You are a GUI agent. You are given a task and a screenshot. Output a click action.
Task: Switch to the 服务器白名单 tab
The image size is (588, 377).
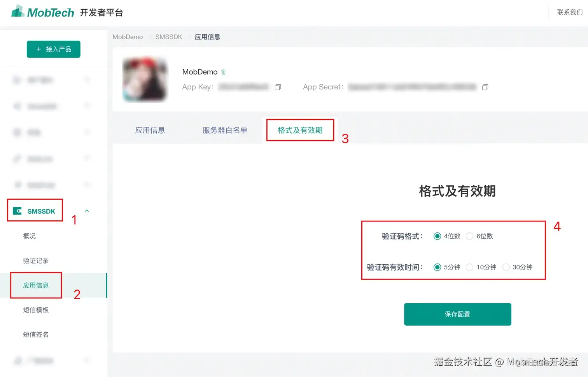(225, 130)
